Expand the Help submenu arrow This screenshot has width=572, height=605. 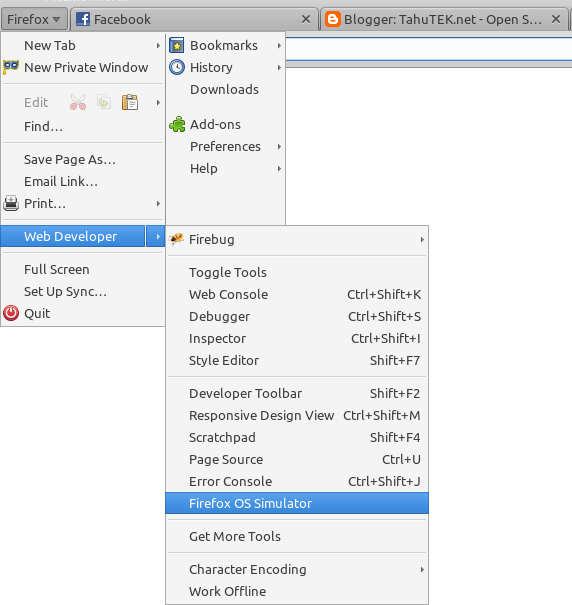coord(279,169)
